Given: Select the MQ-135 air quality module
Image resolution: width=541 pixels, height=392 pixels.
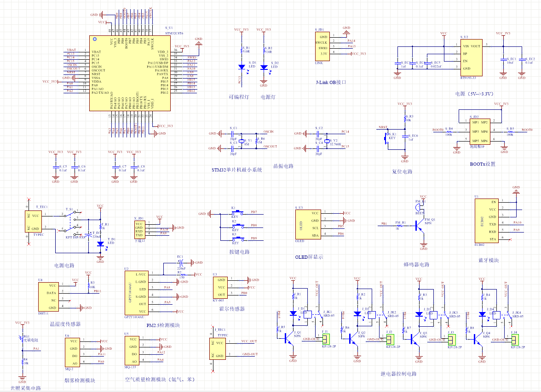Looking at the screenshot, I should (x=132, y=350).
